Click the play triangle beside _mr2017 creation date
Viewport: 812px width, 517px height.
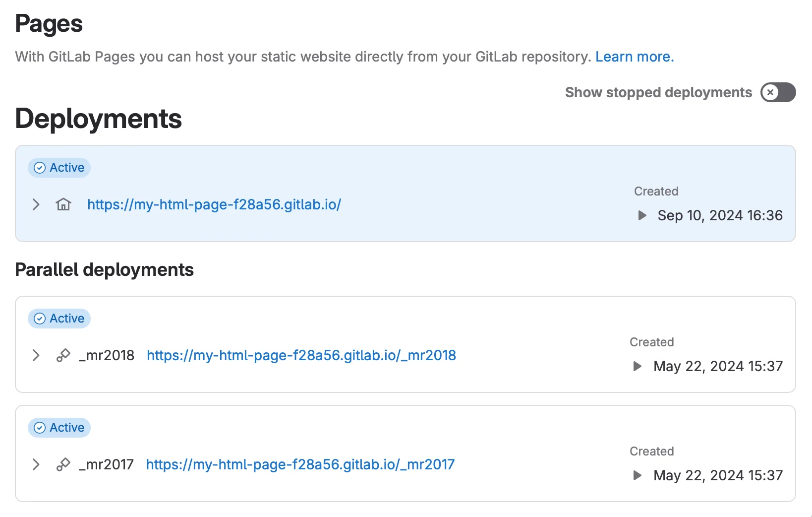637,475
